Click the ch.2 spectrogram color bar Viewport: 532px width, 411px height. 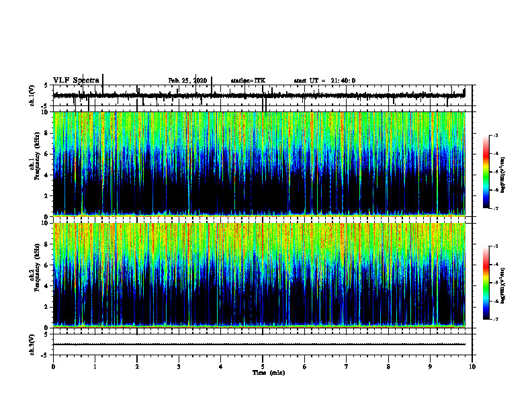(x=486, y=283)
